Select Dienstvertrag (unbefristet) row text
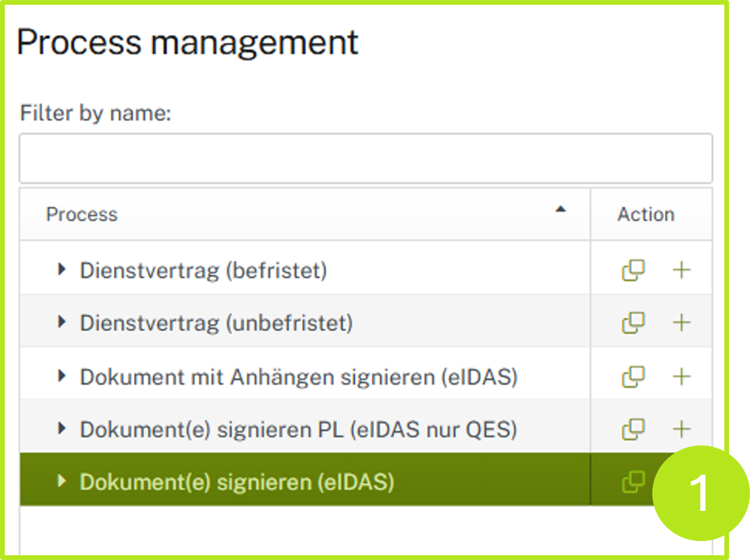 216,323
